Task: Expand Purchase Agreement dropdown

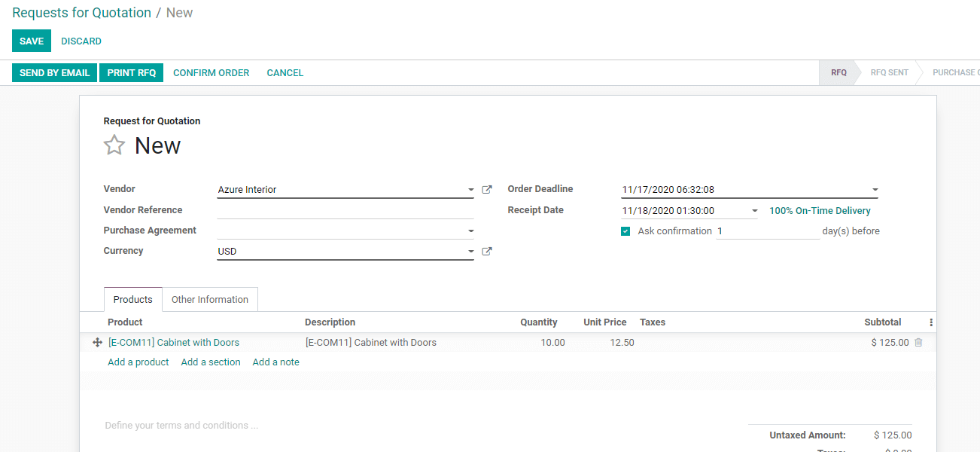Action: (x=470, y=231)
